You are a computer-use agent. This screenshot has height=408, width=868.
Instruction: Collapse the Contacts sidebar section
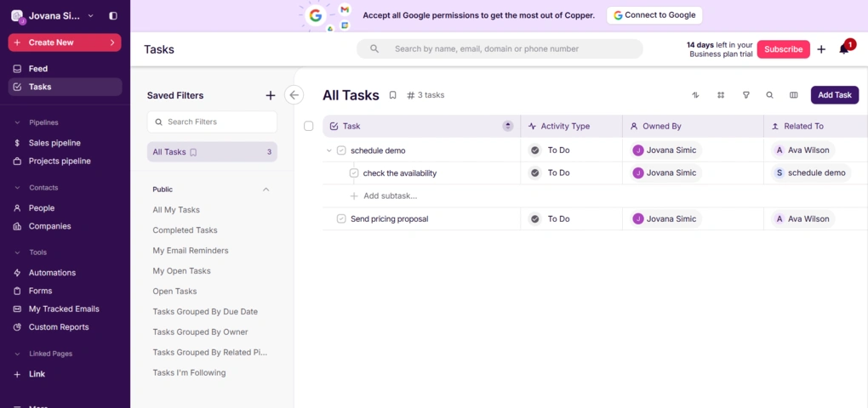pyautogui.click(x=17, y=188)
